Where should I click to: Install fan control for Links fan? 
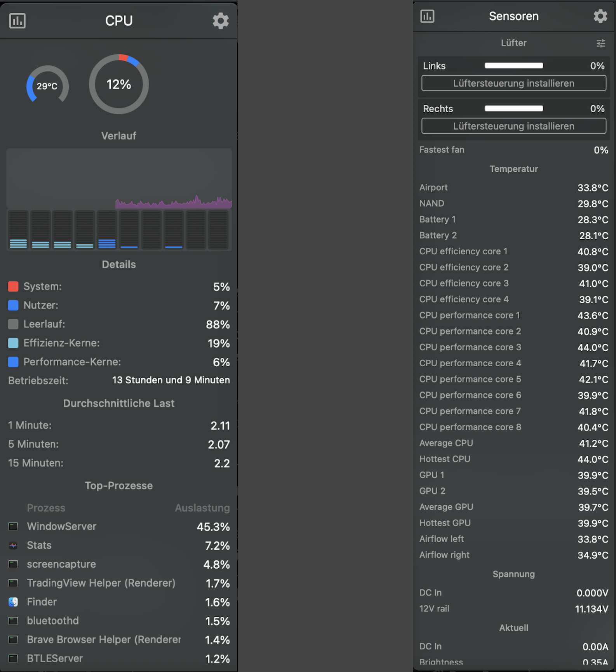pos(513,83)
